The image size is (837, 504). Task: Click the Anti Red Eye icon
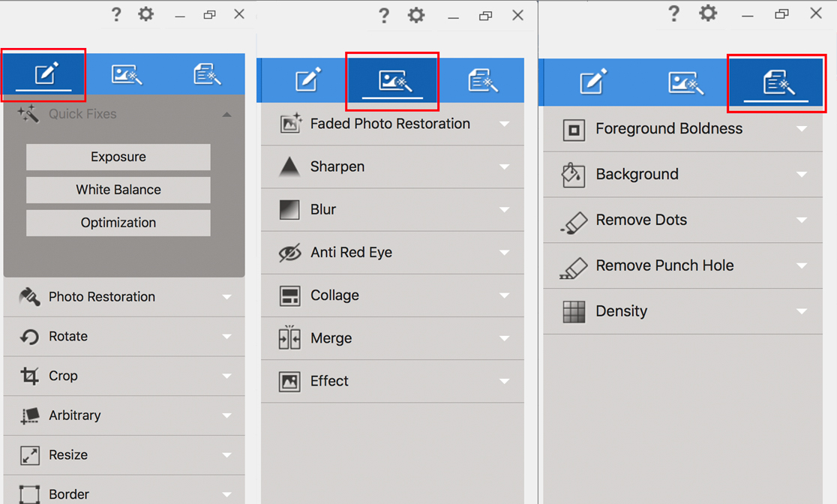pyautogui.click(x=289, y=253)
